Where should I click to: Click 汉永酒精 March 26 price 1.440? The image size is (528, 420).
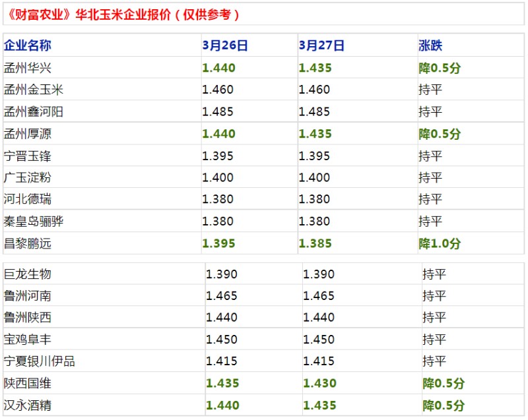pyautogui.click(x=222, y=405)
